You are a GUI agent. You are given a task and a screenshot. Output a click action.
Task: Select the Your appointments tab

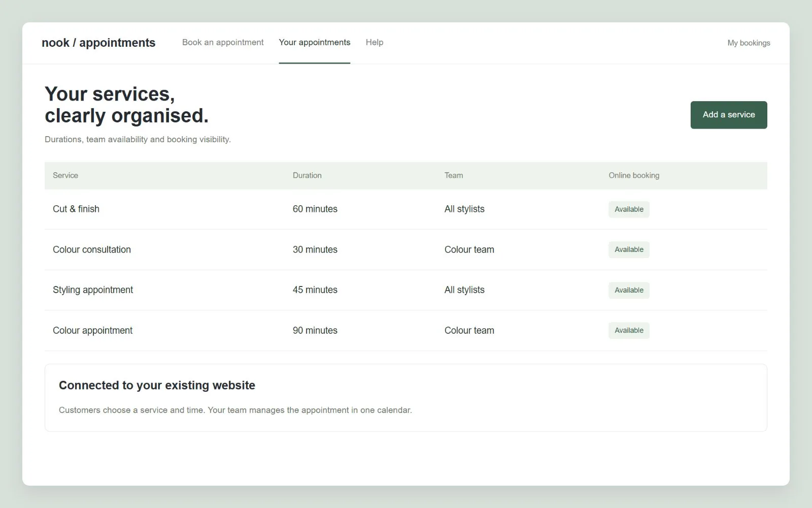pyautogui.click(x=315, y=42)
